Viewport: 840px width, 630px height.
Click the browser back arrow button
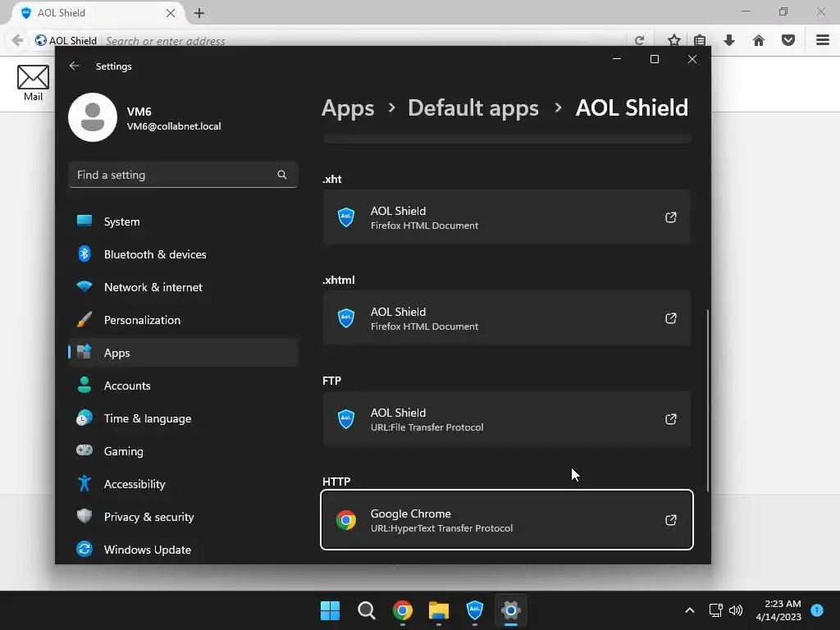[x=17, y=40]
